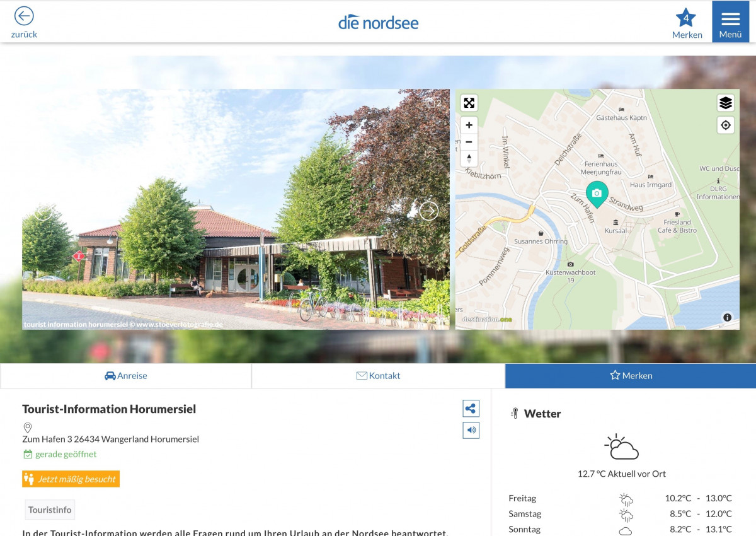Expand map to fullscreen
Screen dimensions: 756x536
click(x=469, y=103)
